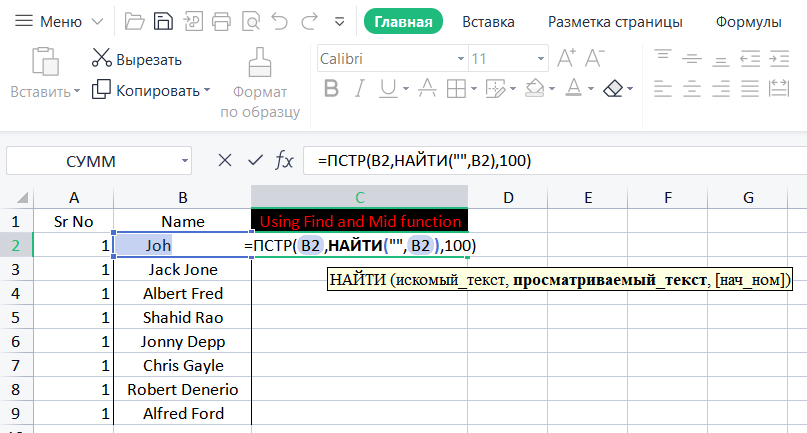Open the Вставка tab
Image resolution: width=807 pixels, height=433 pixels.
pyautogui.click(x=488, y=22)
